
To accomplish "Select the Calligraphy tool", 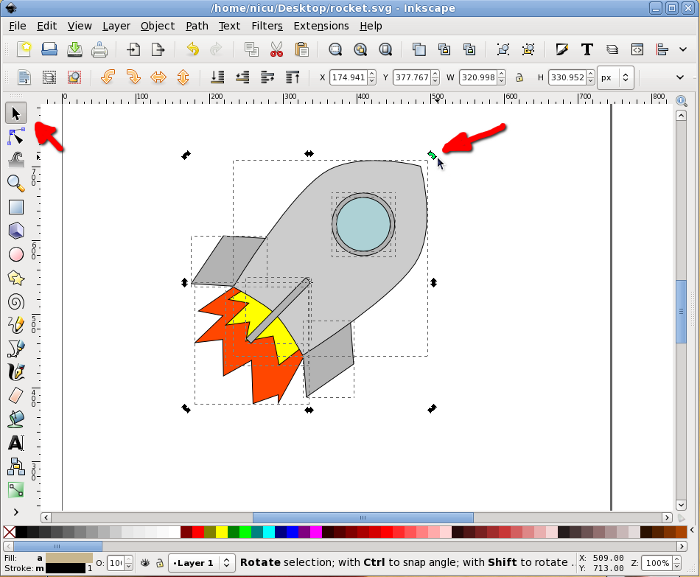I will [16, 372].
